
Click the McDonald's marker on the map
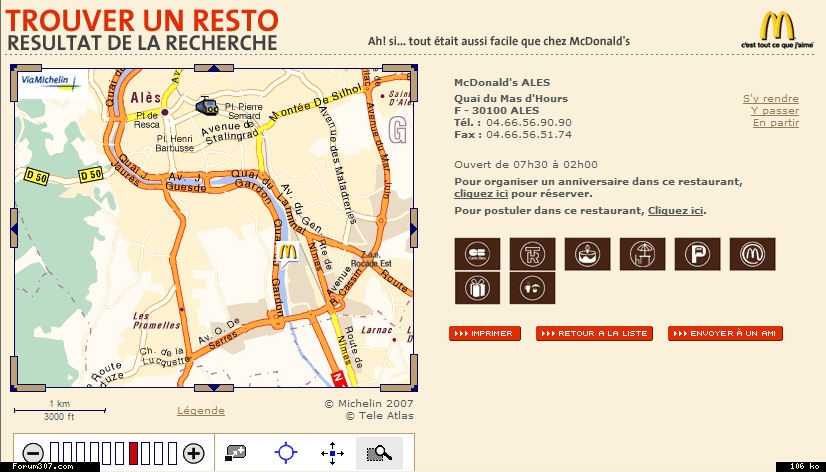[287, 253]
